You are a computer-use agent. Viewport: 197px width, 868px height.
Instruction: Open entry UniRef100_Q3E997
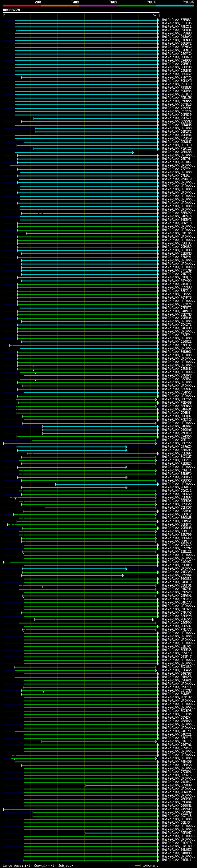pos(177,454)
